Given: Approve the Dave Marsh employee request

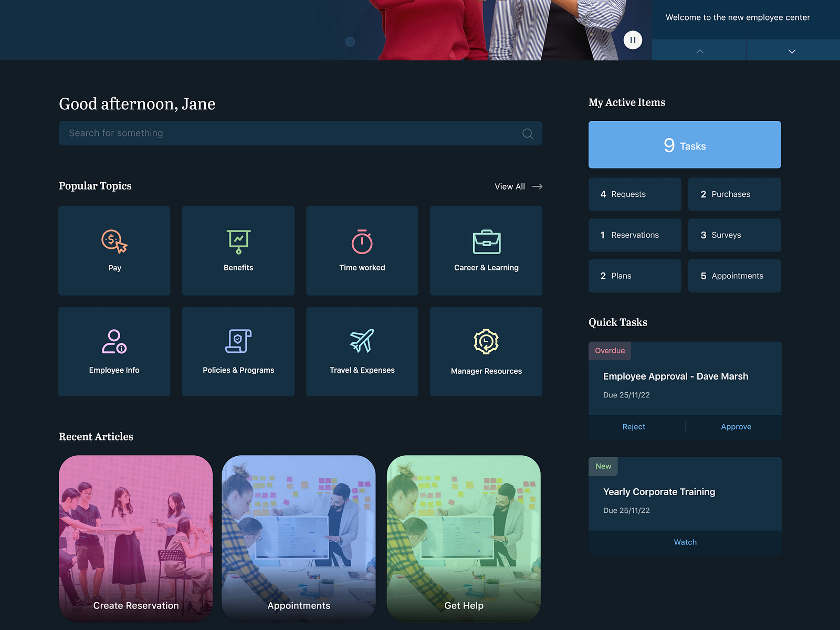Looking at the screenshot, I should click(736, 427).
